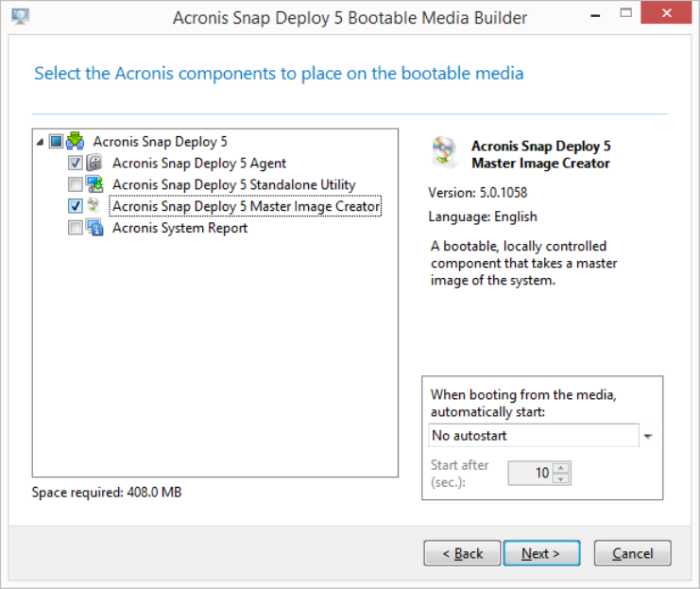Image resolution: width=700 pixels, height=589 pixels.
Task: Open the autostart dropdown arrow
Action: point(648,436)
